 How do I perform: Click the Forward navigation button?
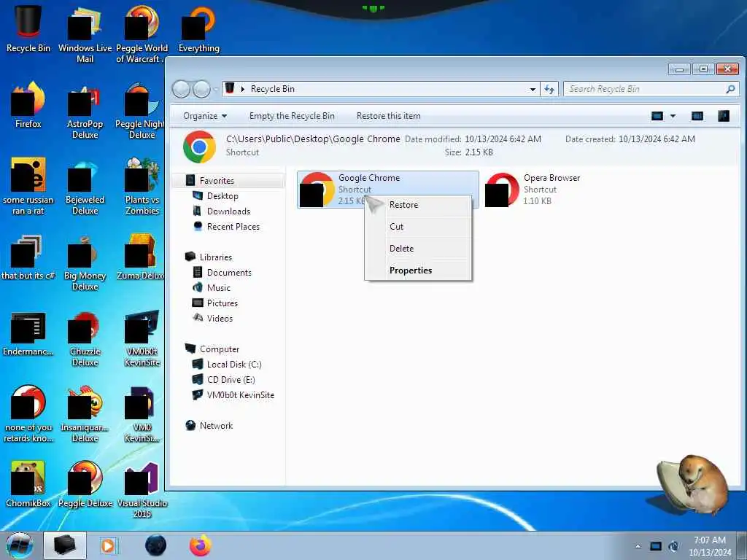pyautogui.click(x=201, y=89)
